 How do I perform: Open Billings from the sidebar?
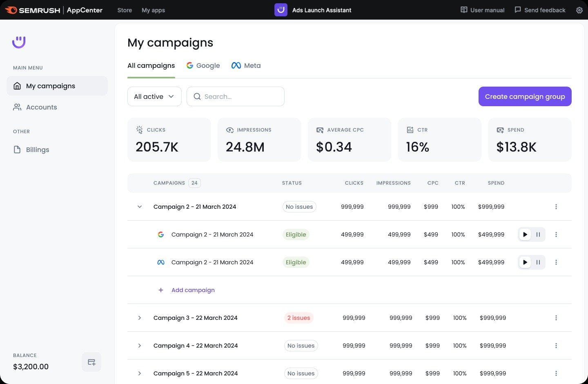37,150
